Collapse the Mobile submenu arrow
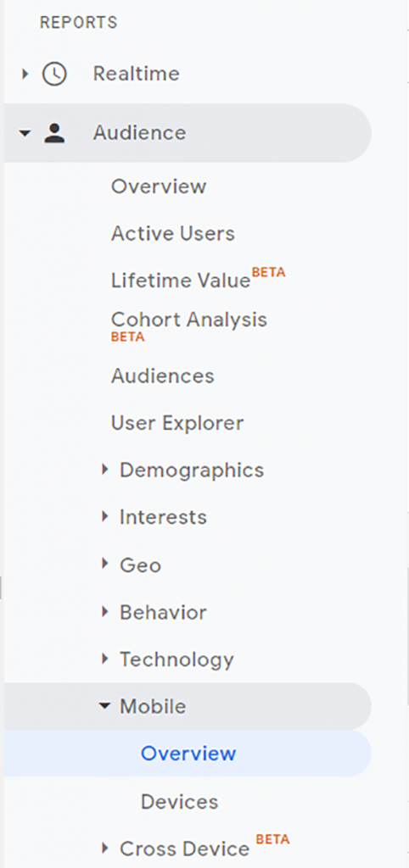 tap(104, 706)
